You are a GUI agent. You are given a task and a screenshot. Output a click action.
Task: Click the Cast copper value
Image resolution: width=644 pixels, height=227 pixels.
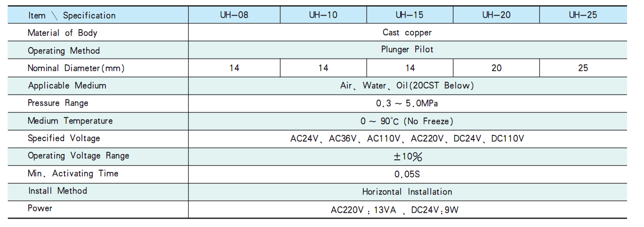tap(407, 32)
